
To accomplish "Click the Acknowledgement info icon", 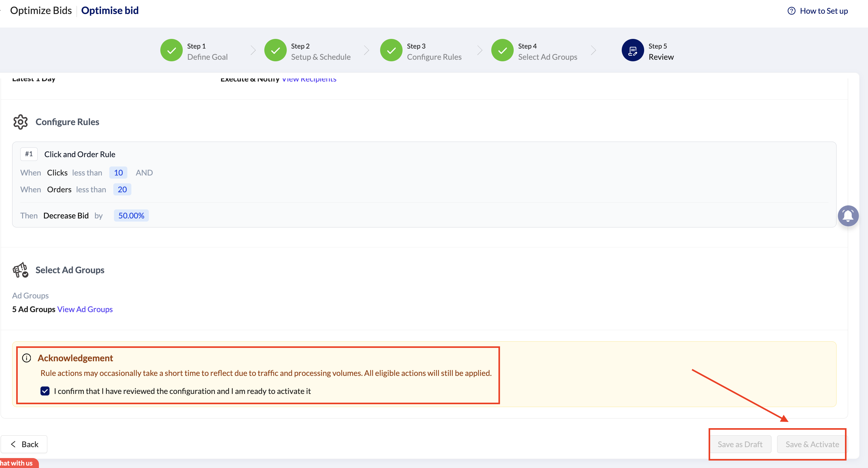I will pos(27,358).
